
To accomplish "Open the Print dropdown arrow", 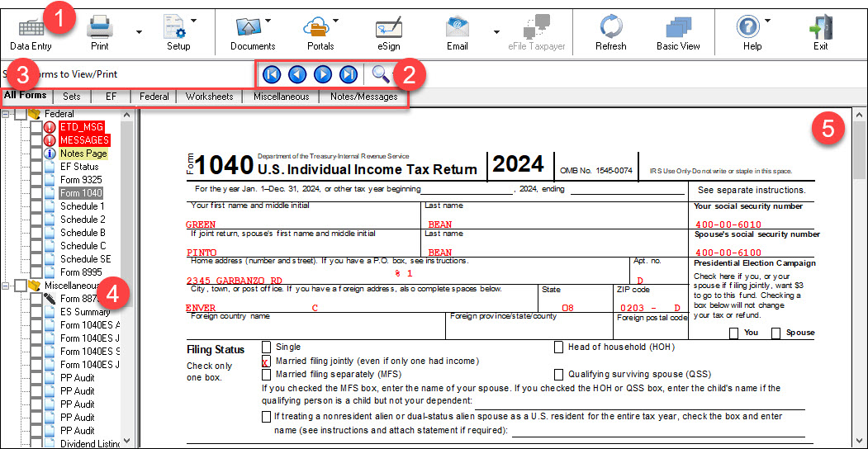I will click(139, 32).
